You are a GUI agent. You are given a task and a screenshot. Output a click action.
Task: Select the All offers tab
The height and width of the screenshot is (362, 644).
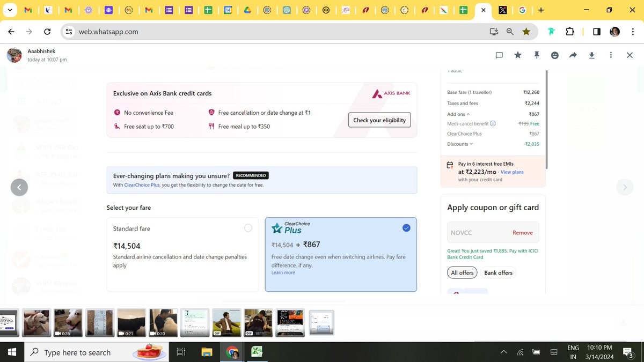coord(462,272)
